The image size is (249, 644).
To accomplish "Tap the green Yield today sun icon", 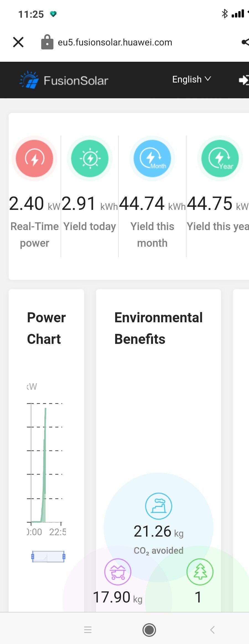I will pyautogui.click(x=90, y=158).
